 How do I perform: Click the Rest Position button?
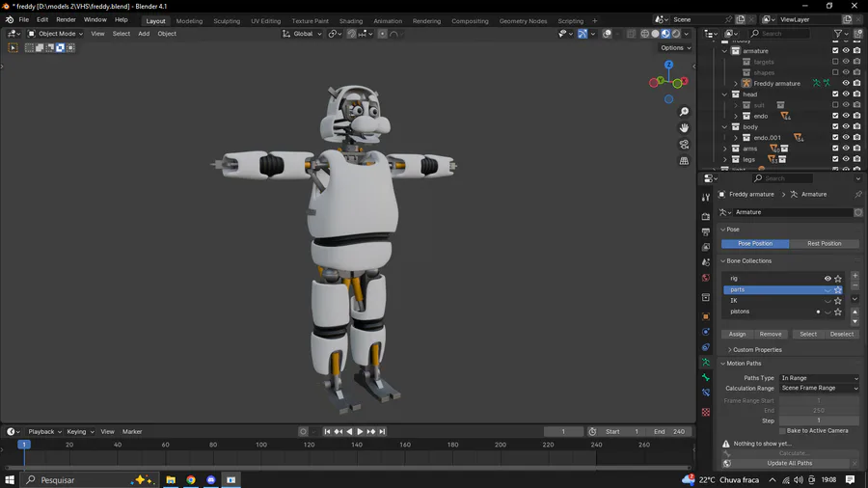(824, 244)
